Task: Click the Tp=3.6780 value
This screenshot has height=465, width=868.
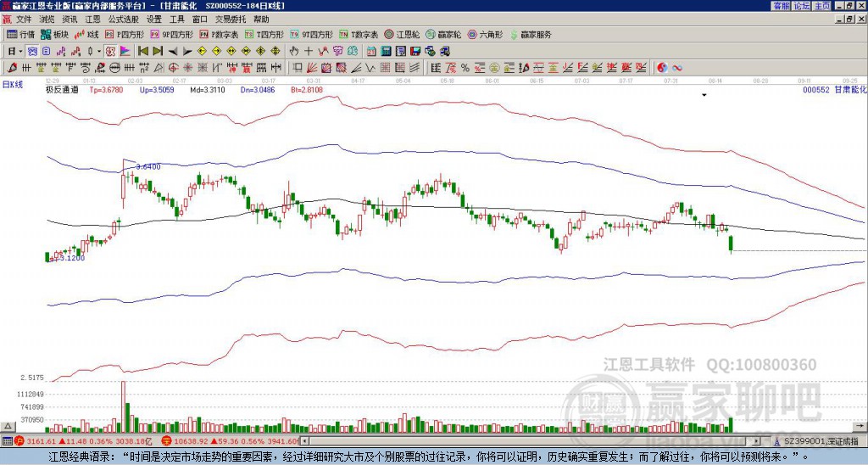Action: click(x=106, y=89)
